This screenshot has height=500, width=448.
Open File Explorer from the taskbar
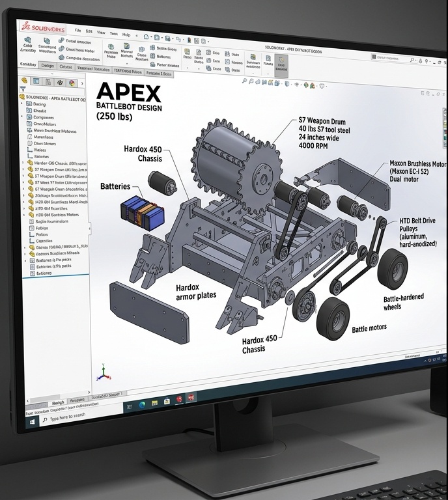point(154,403)
